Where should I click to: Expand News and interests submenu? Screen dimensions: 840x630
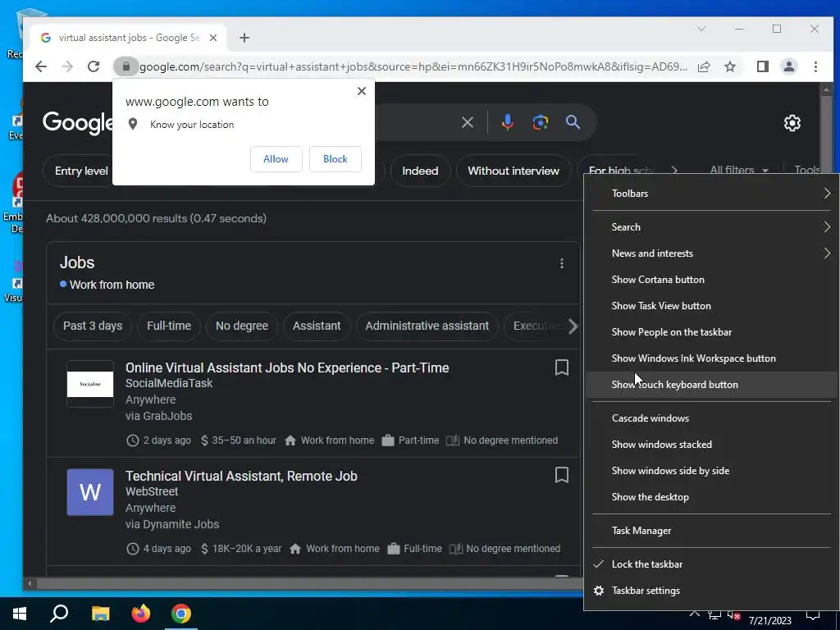pyautogui.click(x=711, y=253)
